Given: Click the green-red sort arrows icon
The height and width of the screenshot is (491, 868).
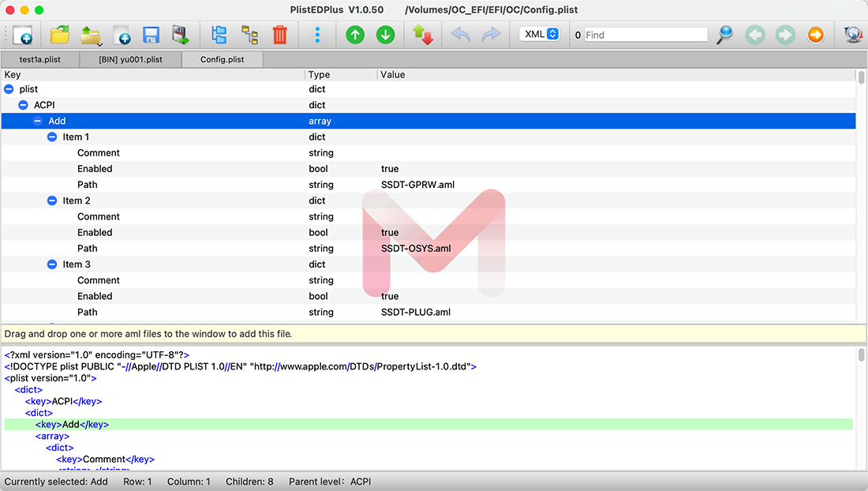Looking at the screenshot, I should (422, 35).
